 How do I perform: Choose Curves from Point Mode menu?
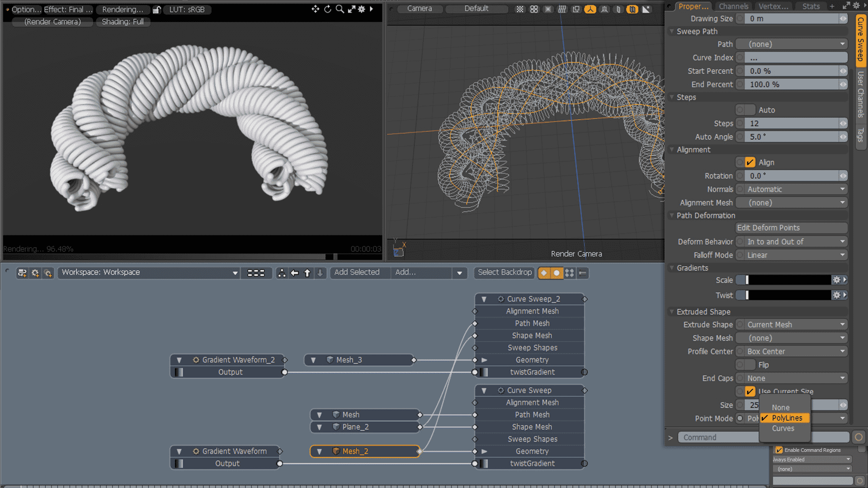coord(783,428)
